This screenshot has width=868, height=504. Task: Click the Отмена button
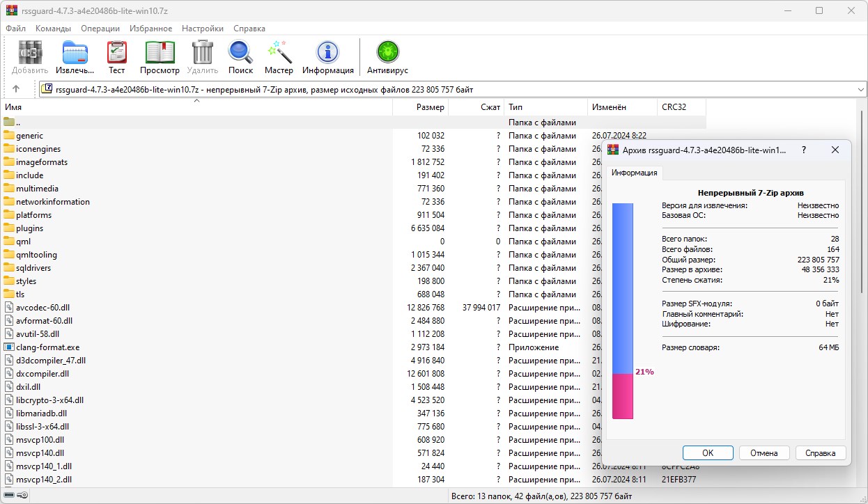pos(764,453)
